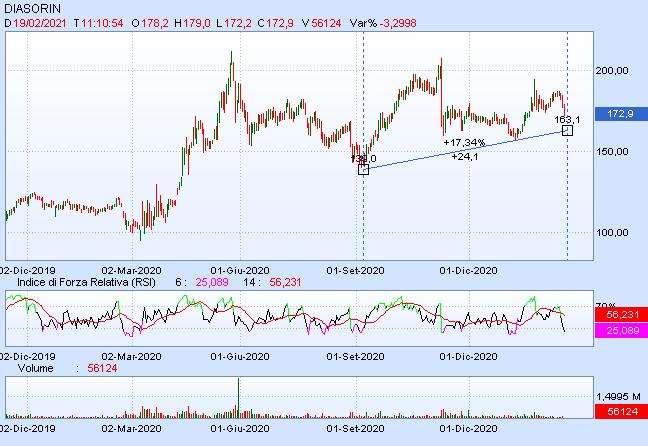The height and width of the screenshot is (446, 648).
Task: Click the blue 172,9 current price tag
Action: click(621, 114)
